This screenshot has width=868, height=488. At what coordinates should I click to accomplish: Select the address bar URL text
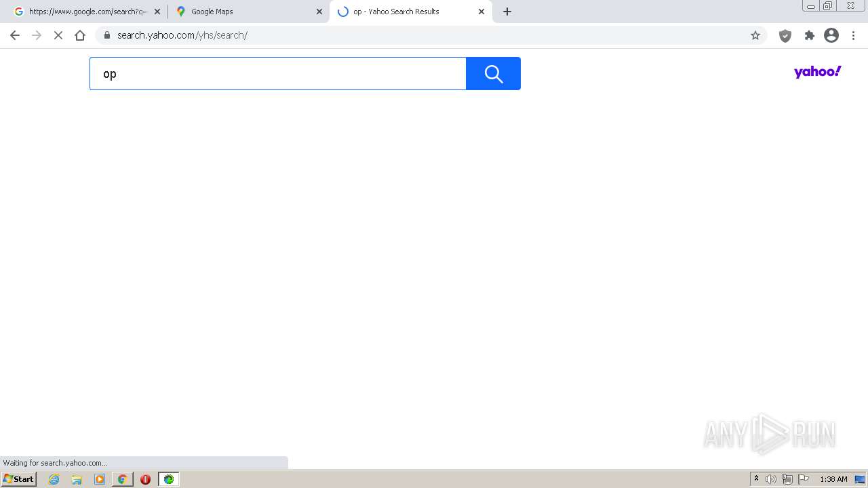(x=182, y=35)
